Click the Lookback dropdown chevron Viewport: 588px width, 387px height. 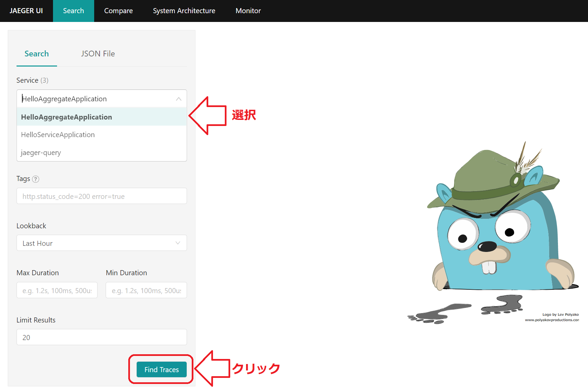178,243
